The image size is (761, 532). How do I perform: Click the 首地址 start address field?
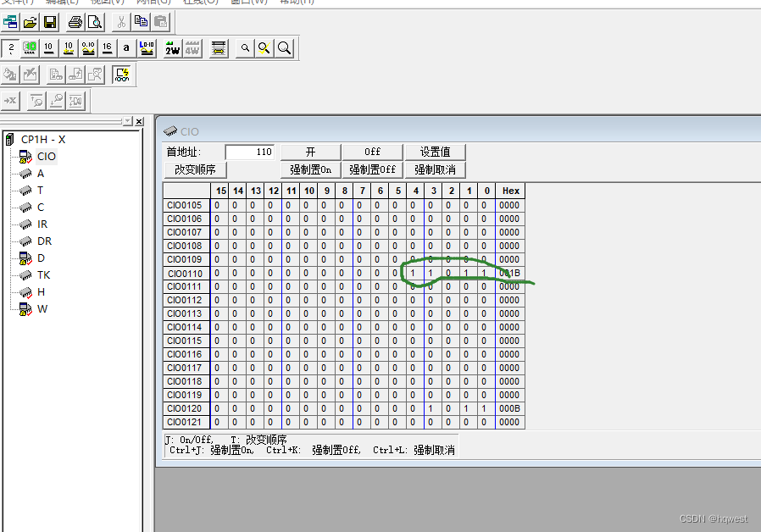pyautogui.click(x=250, y=152)
